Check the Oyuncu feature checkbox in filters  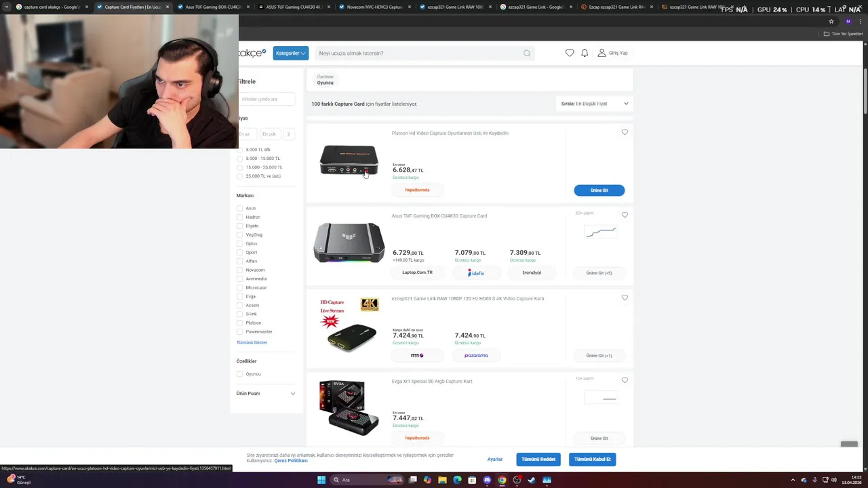click(x=239, y=374)
